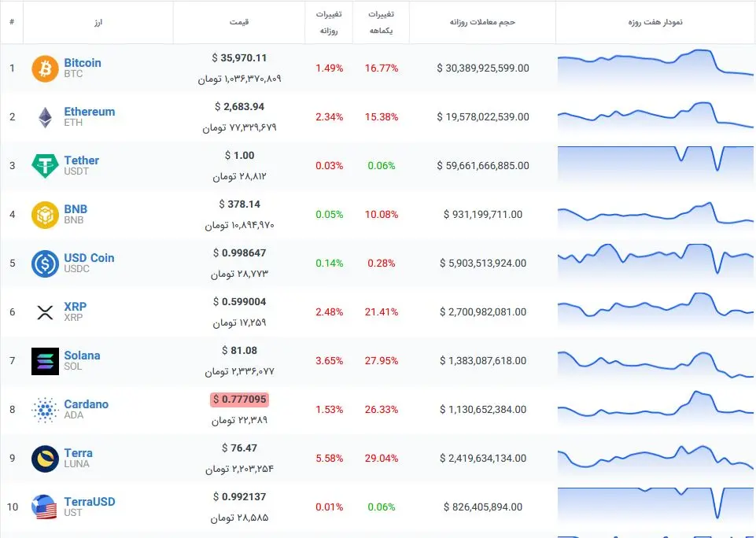This screenshot has width=756, height=538.
Task: View Solana's seven-day sparkline chart
Action: pyautogui.click(x=655, y=360)
